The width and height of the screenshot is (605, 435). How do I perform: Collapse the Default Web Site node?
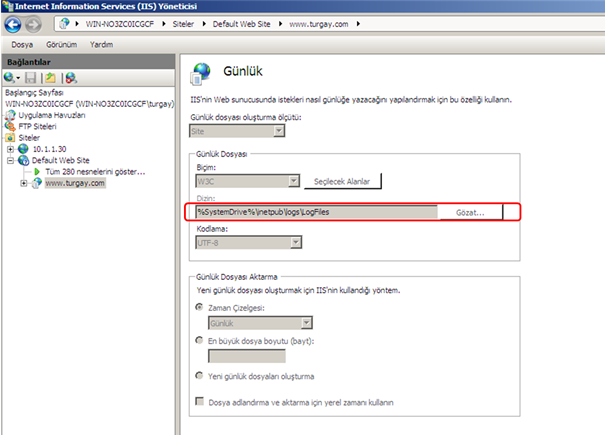(x=10, y=160)
